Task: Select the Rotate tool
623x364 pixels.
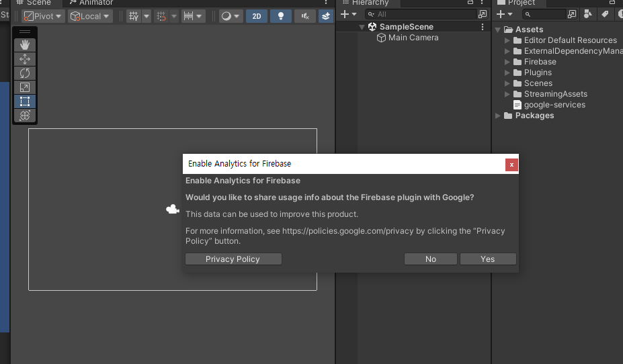Action: [x=25, y=73]
